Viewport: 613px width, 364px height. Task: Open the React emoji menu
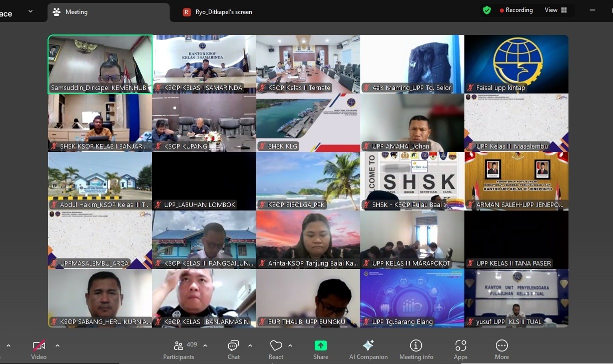(276, 350)
